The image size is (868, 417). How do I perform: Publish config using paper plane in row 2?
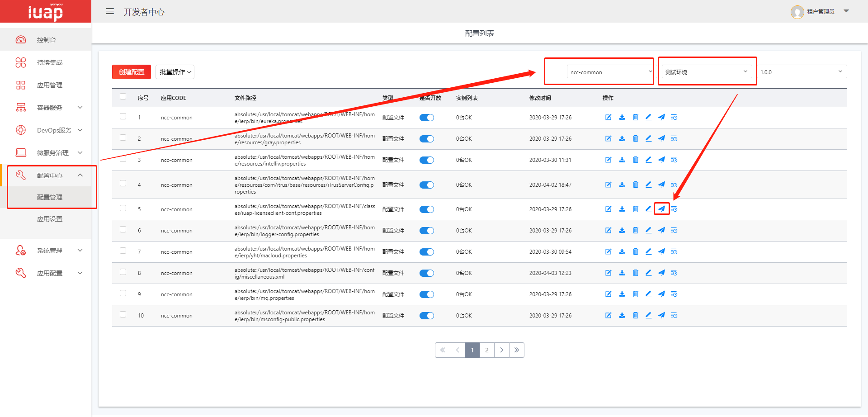[x=661, y=138]
